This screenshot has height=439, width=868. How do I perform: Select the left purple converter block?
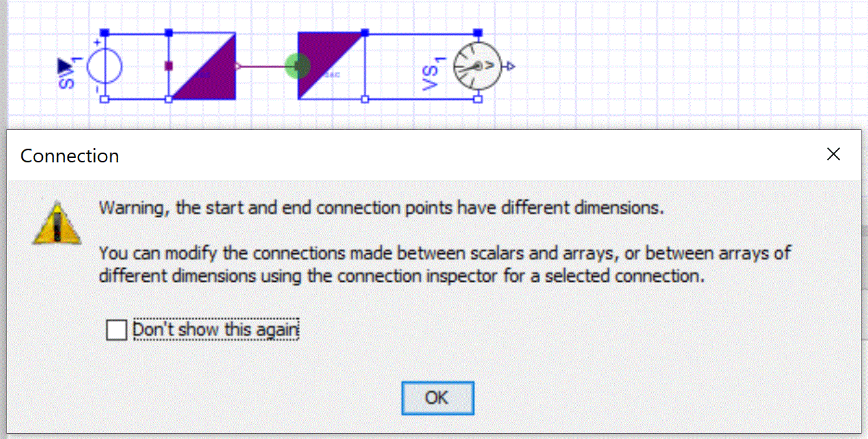coord(202,66)
